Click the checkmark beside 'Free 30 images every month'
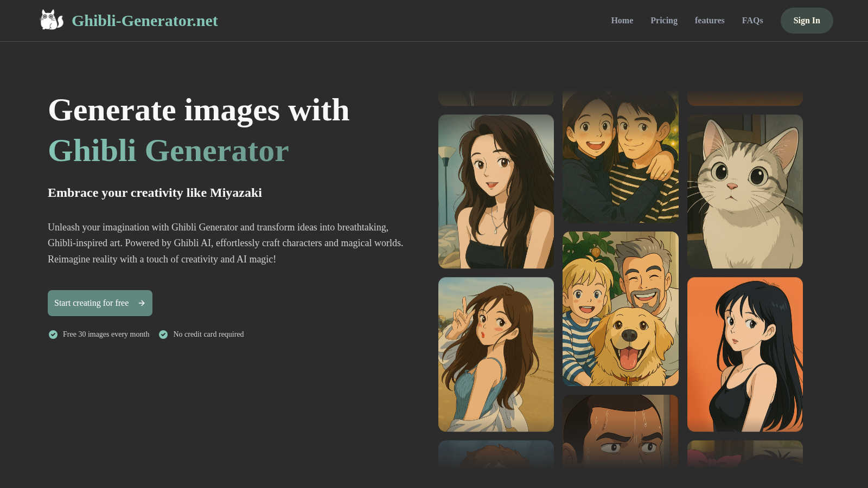This screenshot has width=868, height=488. click(53, 335)
